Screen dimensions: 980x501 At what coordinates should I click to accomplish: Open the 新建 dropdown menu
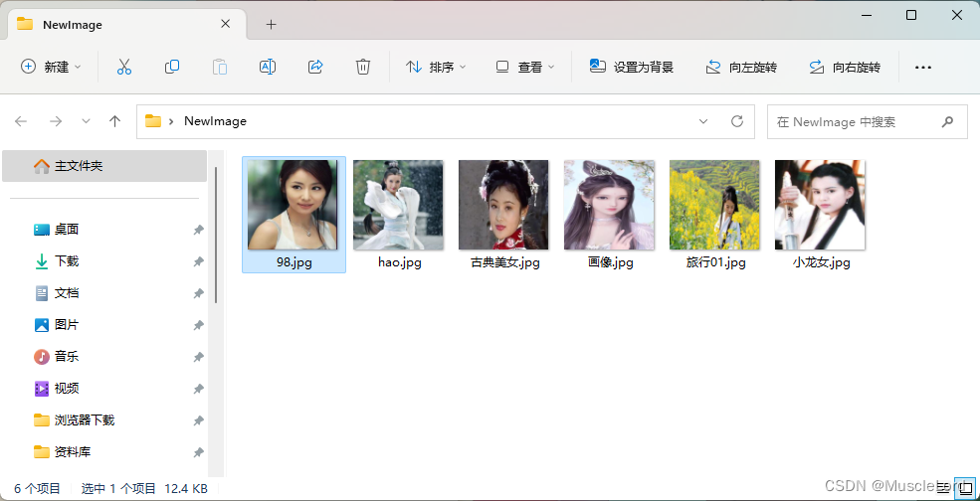coord(52,67)
